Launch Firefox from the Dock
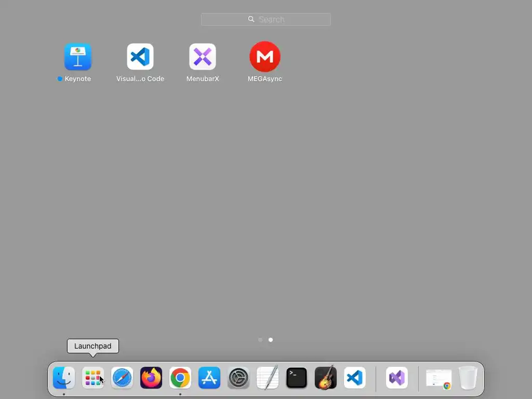The height and width of the screenshot is (399, 532). coord(151,378)
